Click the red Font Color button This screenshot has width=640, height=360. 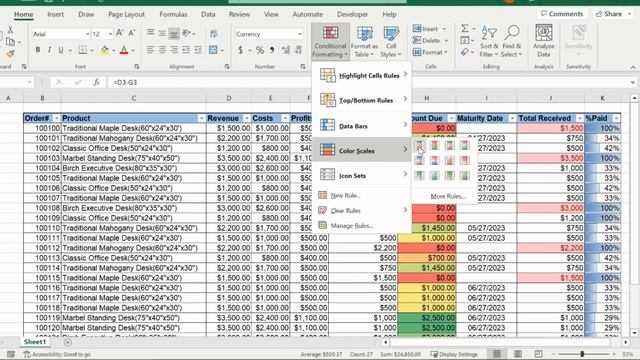[x=124, y=50]
